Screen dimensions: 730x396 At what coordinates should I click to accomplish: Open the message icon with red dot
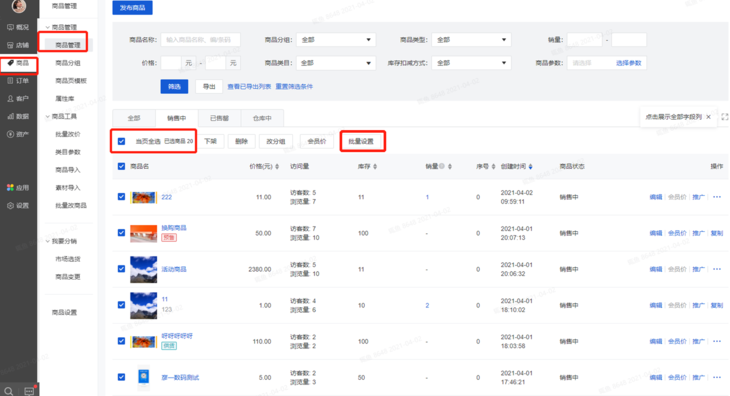tap(29, 391)
